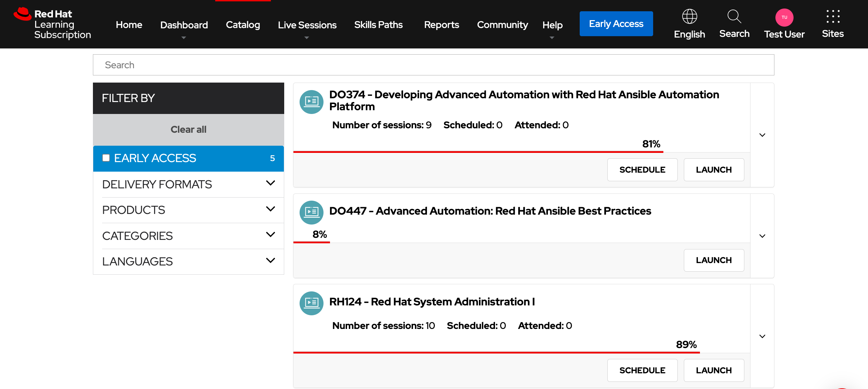Image resolution: width=868 pixels, height=389 pixels.
Task: Launch the RH124 course
Action: [714, 370]
